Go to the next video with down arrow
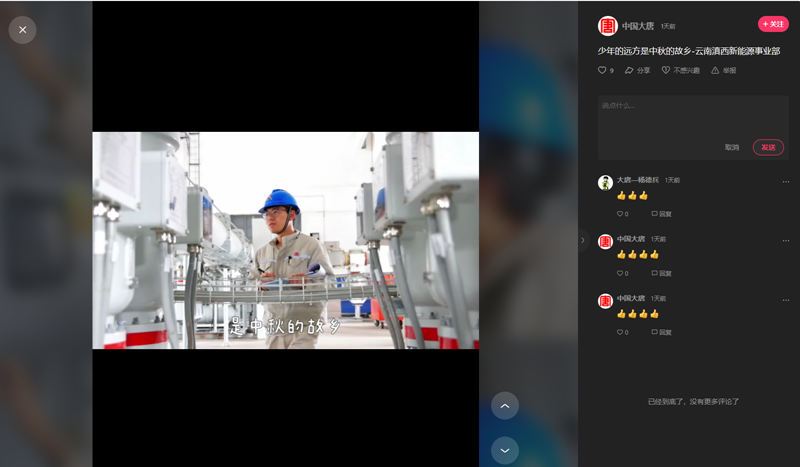800x467 pixels. [x=505, y=451]
